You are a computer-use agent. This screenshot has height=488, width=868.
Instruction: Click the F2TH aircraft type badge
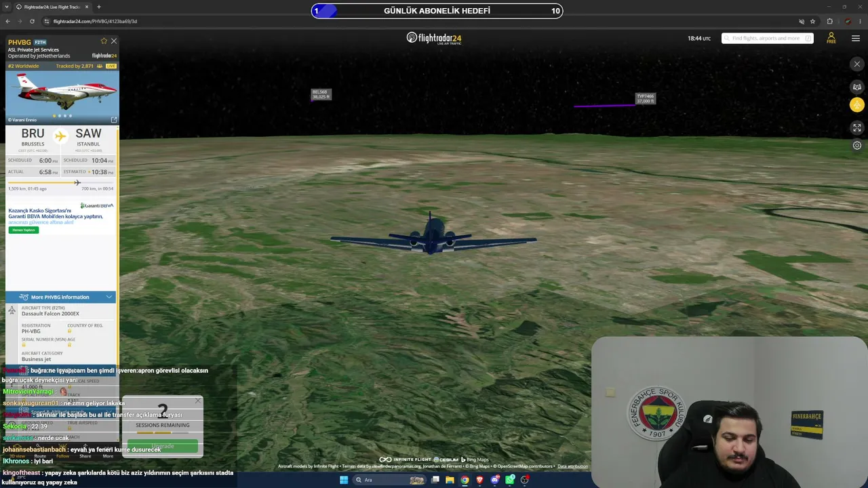click(x=40, y=42)
